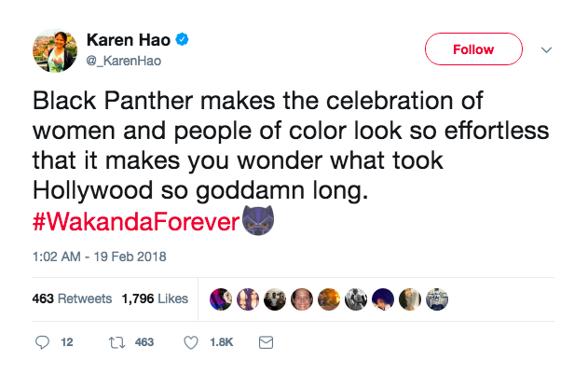Open Karen Hao's profile name
588x375 pixels.
click(x=130, y=40)
